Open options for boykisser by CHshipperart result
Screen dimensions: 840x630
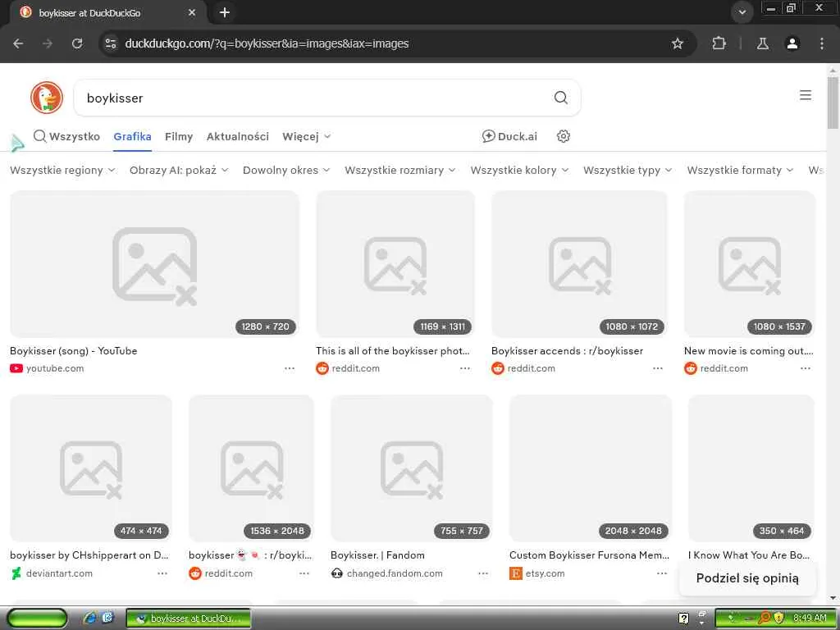pos(162,573)
